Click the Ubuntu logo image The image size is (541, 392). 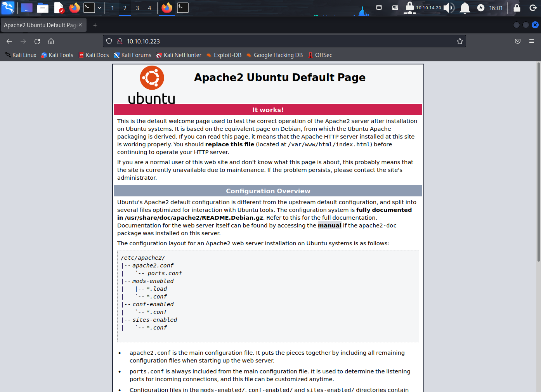[x=152, y=85]
